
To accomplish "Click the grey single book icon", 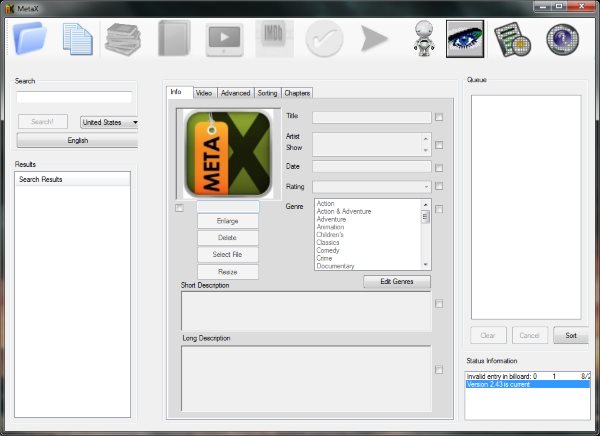I will coord(174,38).
